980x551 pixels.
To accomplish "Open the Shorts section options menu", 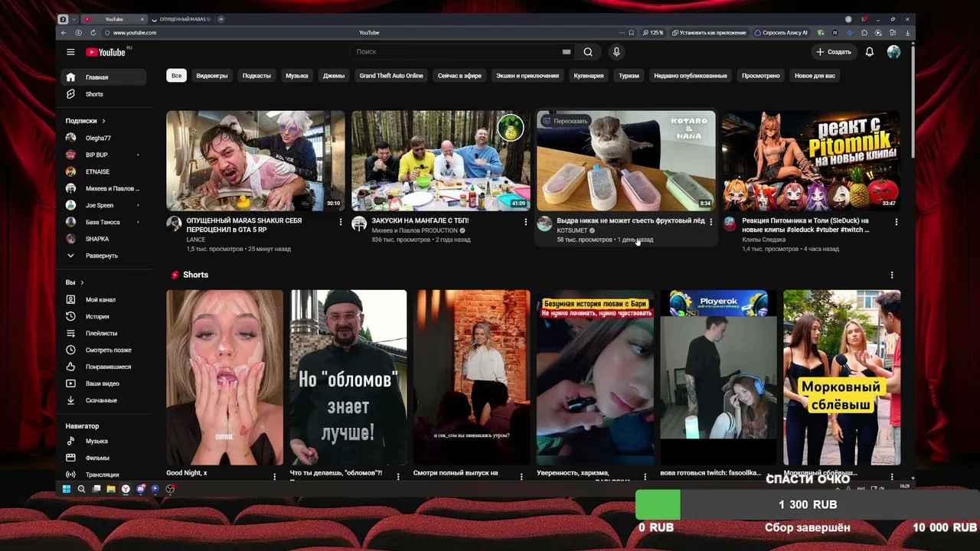I will 892,275.
